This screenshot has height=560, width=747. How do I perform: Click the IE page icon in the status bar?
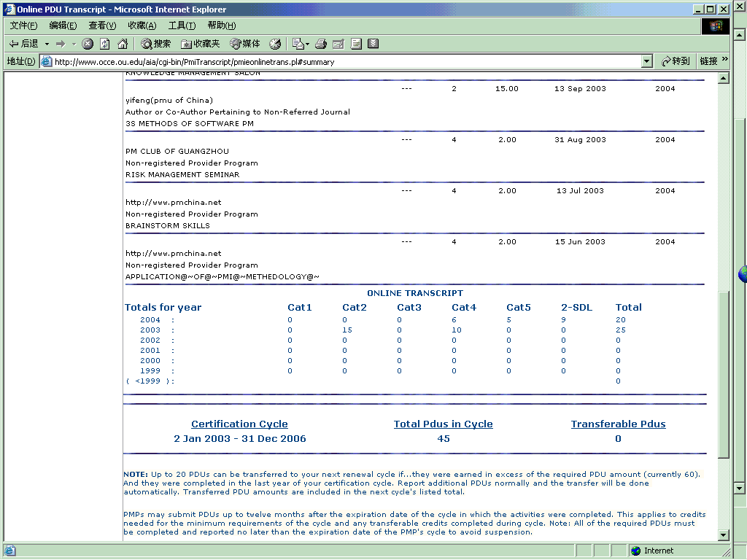9,551
